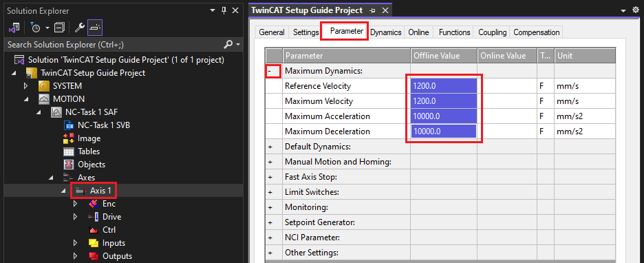Collapse the Axis 1 node
This screenshot has height=263, width=644.
(x=64, y=191)
